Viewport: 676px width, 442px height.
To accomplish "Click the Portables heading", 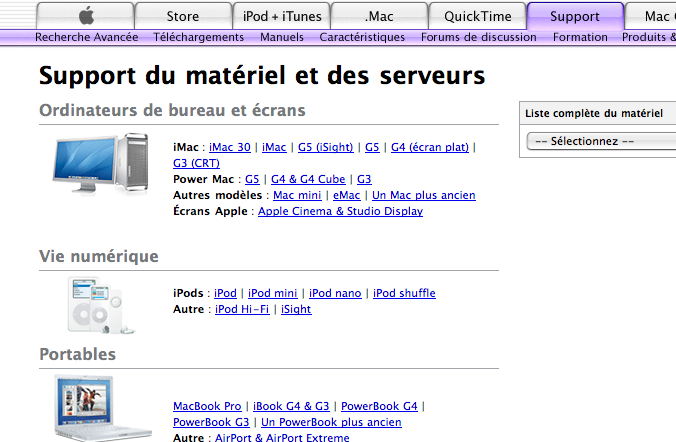I will [78, 354].
